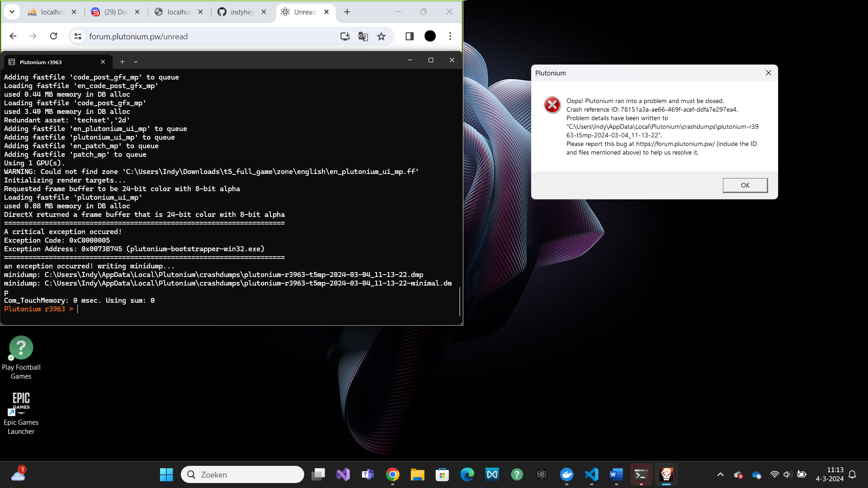
Task: Open Microsoft Teams from taskbar
Action: coord(368,474)
